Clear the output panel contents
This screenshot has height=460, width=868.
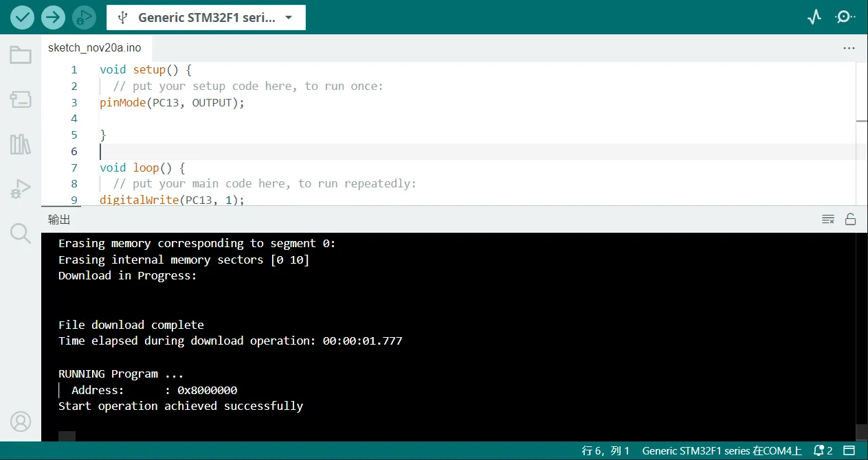(x=828, y=220)
